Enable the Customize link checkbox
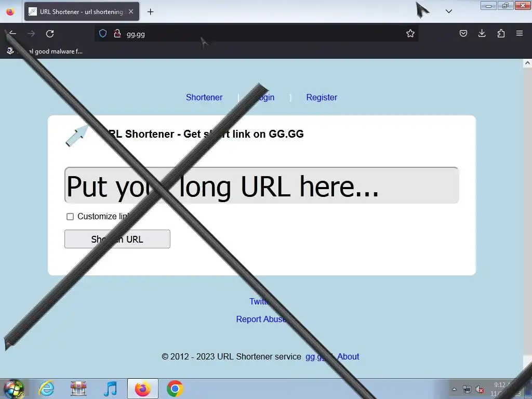The width and height of the screenshot is (532, 399). pyautogui.click(x=70, y=217)
